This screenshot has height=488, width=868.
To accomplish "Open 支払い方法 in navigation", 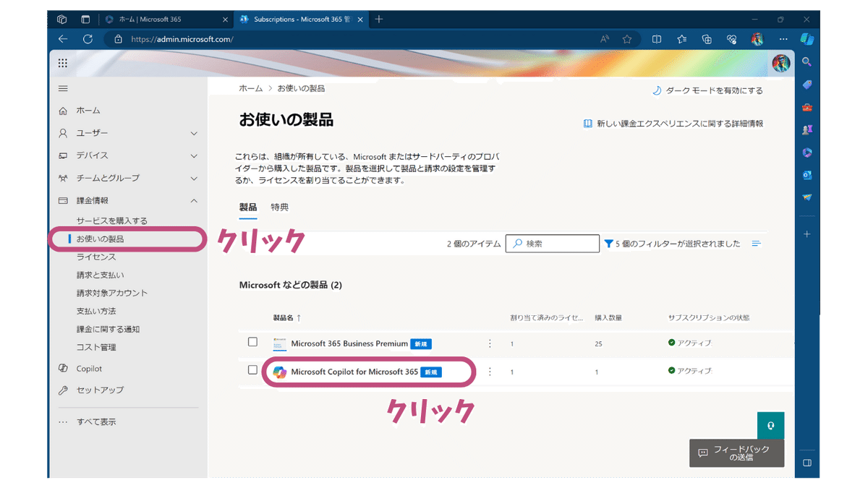I will pyautogui.click(x=96, y=311).
